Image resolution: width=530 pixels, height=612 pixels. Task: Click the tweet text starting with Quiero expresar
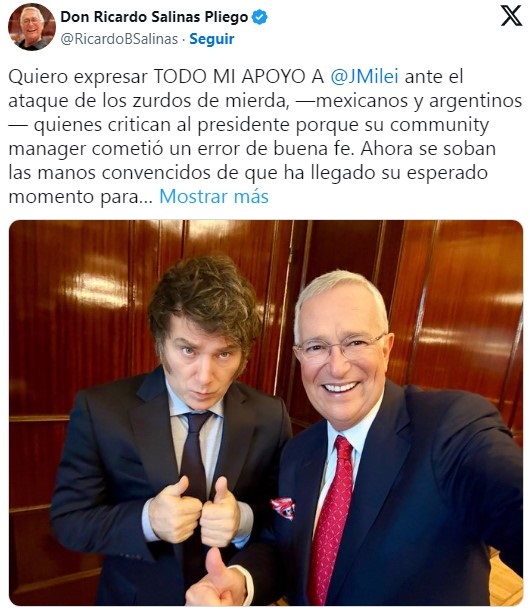pyautogui.click(x=265, y=137)
